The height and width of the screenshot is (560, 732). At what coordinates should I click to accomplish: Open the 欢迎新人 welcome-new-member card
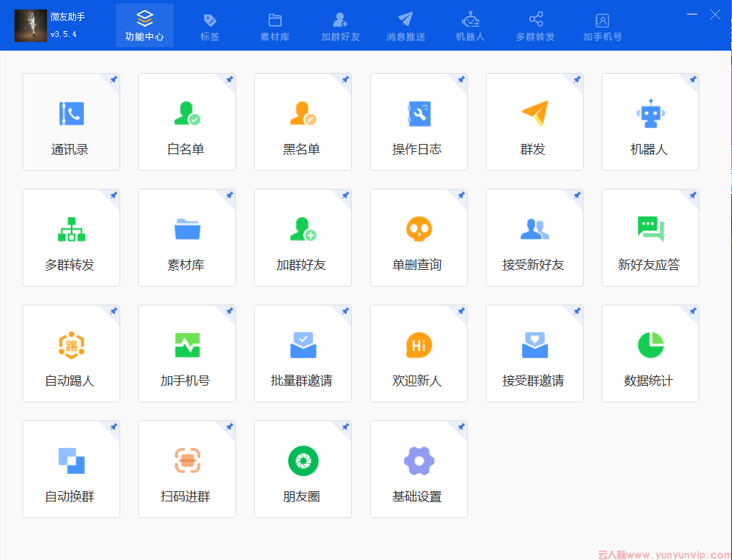(x=418, y=353)
